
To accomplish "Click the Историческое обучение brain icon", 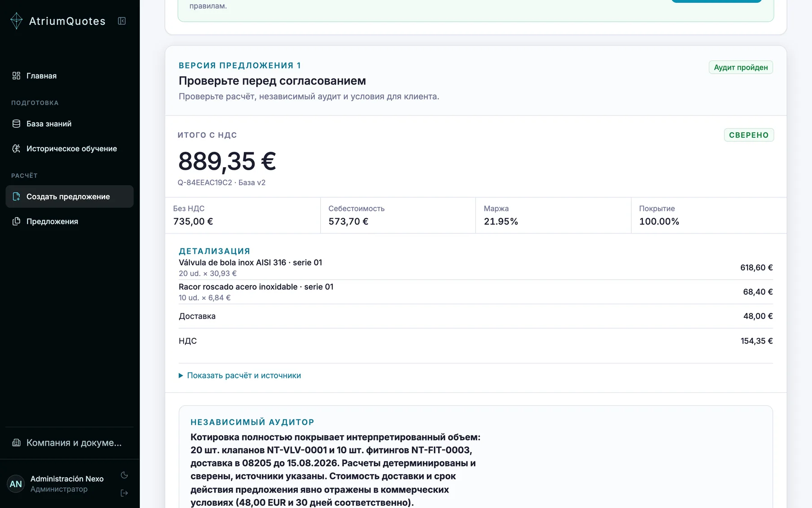I will point(16,149).
